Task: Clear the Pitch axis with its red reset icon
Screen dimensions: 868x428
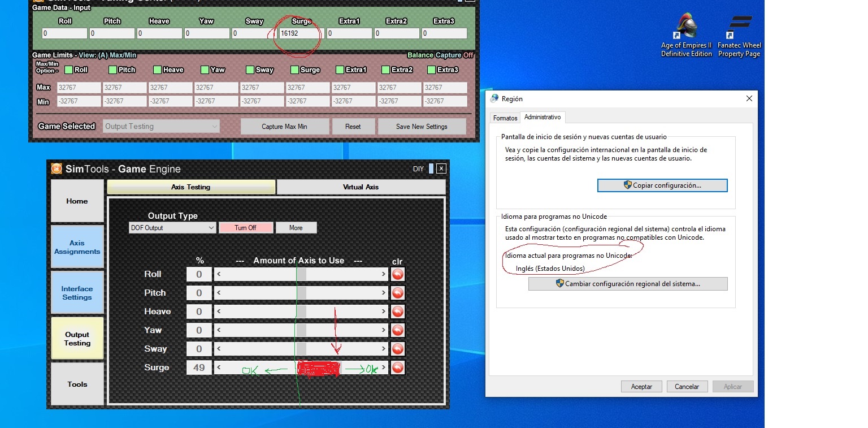Action: click(397, 293)
